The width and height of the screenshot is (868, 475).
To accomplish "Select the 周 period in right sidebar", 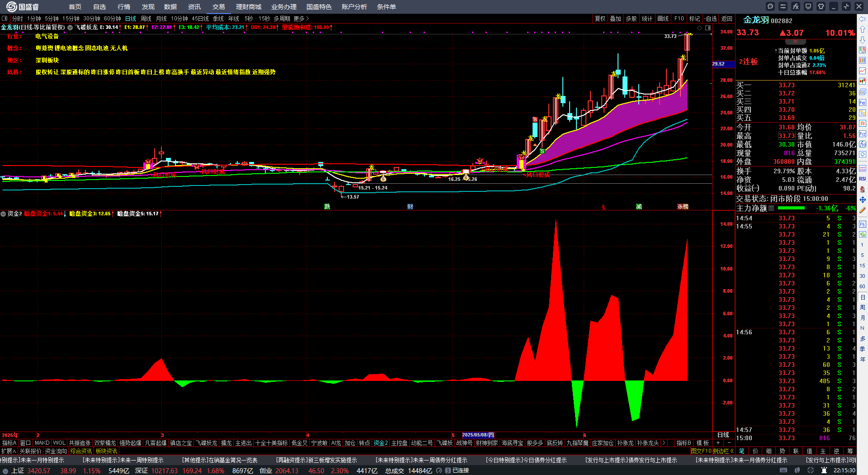I will pos(863,308).
